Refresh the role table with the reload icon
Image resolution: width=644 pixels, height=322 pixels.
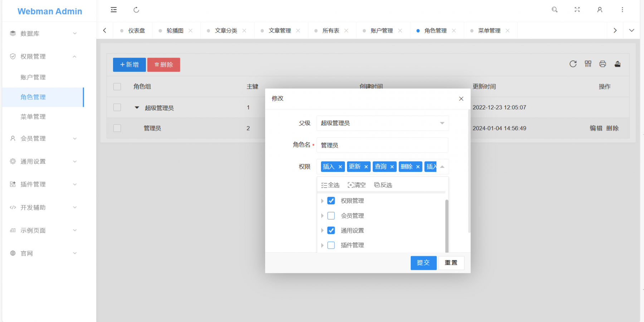573,64
